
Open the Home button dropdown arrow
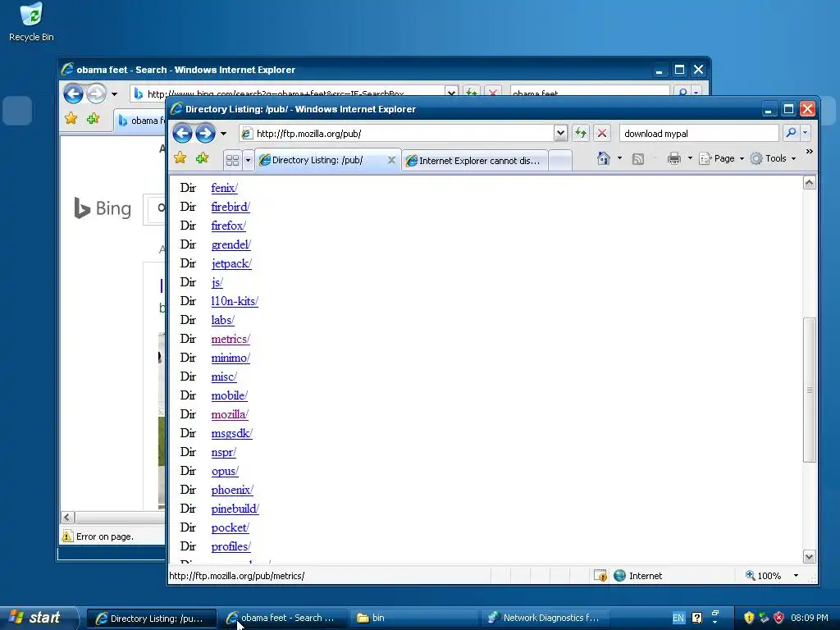(x=620, y=158)
